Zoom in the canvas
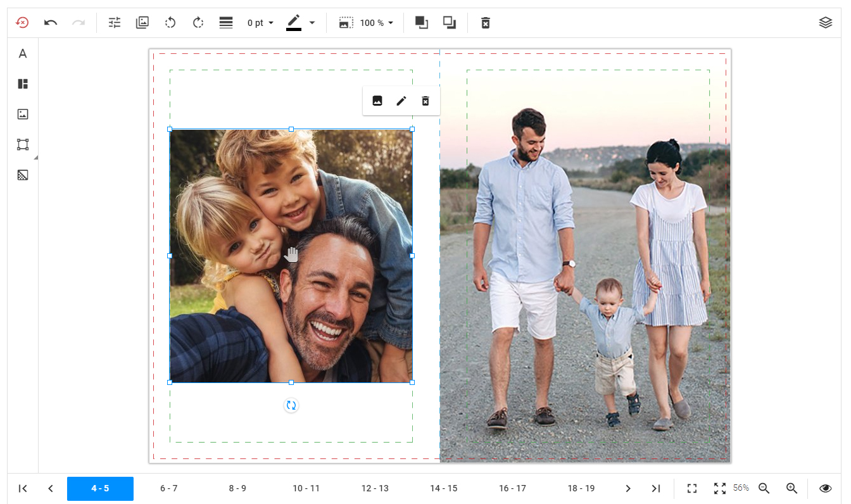 (792, 488)
